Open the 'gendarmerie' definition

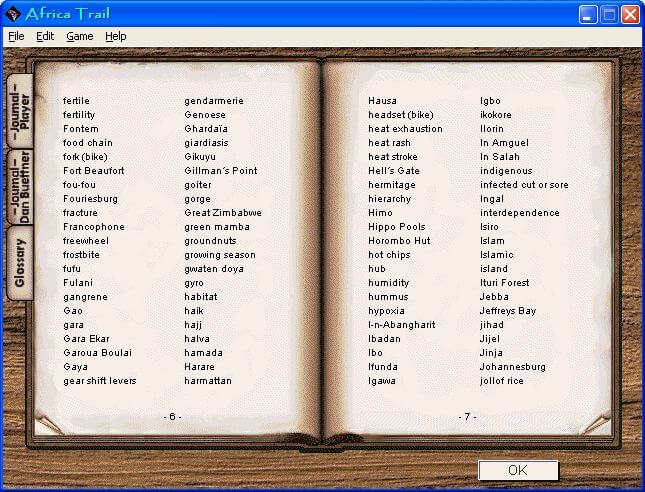[214, 101]
